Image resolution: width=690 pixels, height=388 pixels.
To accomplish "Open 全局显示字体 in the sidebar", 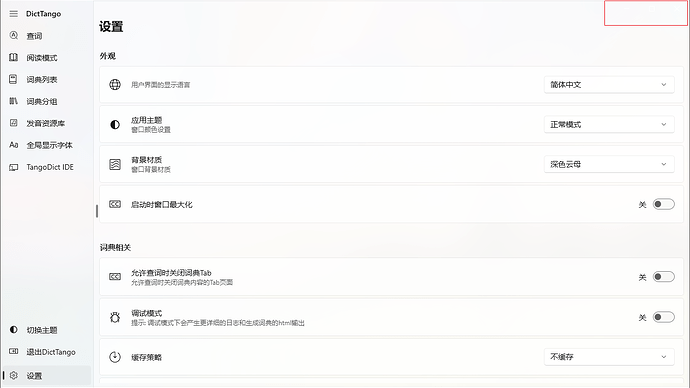I will tap(47, 145).
